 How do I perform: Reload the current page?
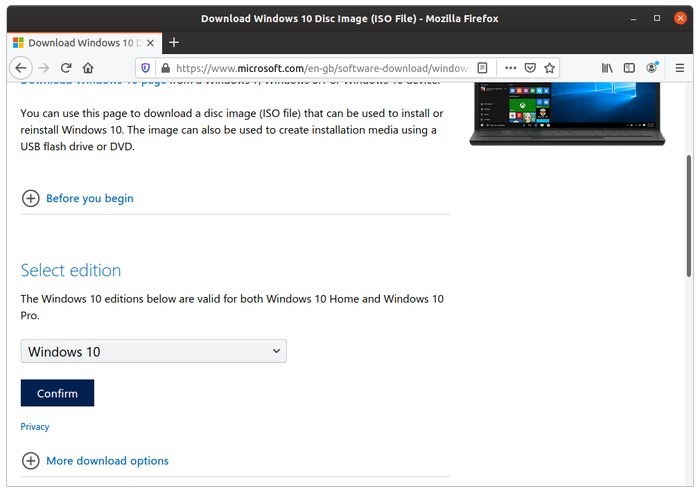point(66,68)
